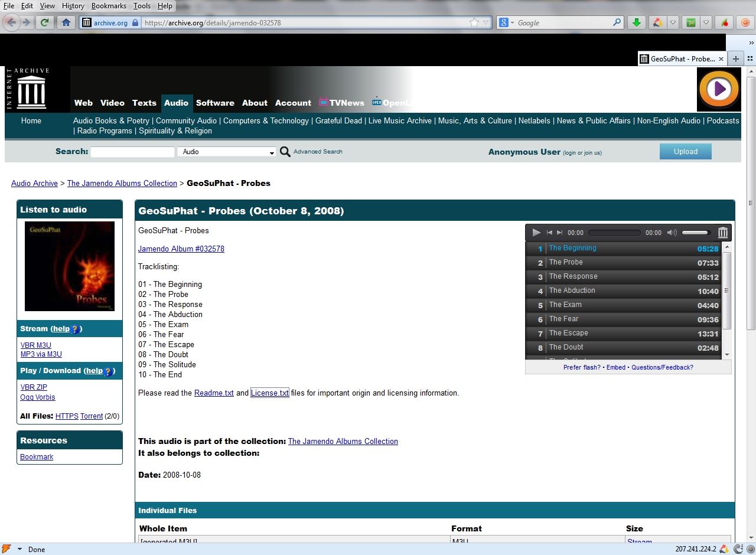Click the green square extension icon
This screenshot has width=756, height=555.
click(690, 22)
